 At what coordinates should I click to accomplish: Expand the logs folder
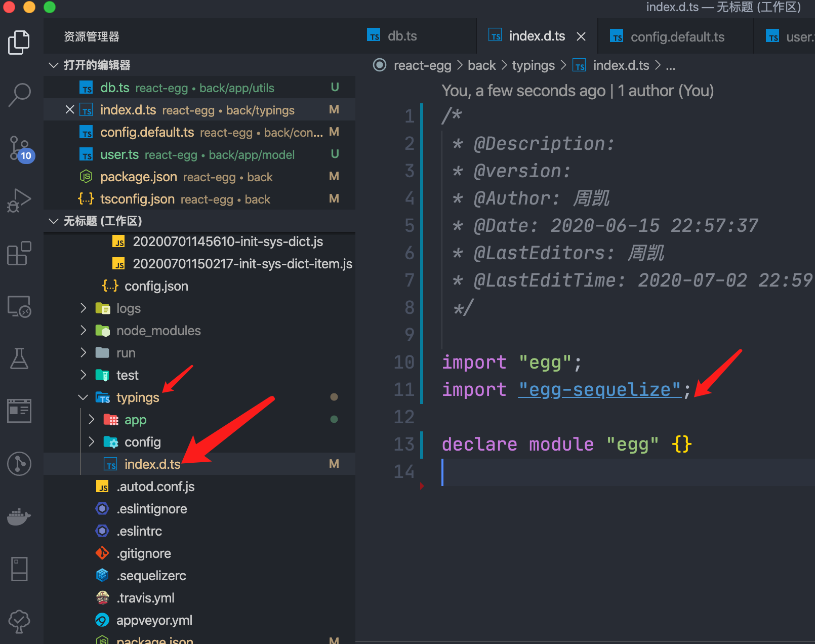tap(83, 308)
